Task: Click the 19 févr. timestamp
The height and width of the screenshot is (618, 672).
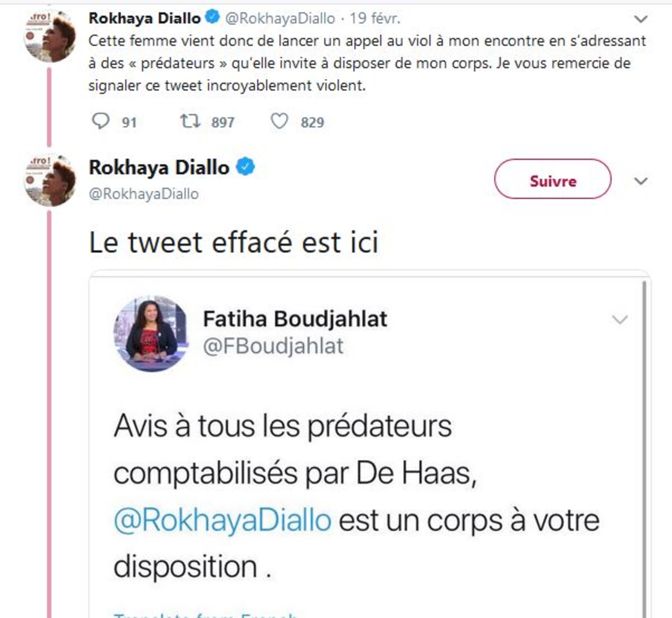Action: click(x=375, y=18)
